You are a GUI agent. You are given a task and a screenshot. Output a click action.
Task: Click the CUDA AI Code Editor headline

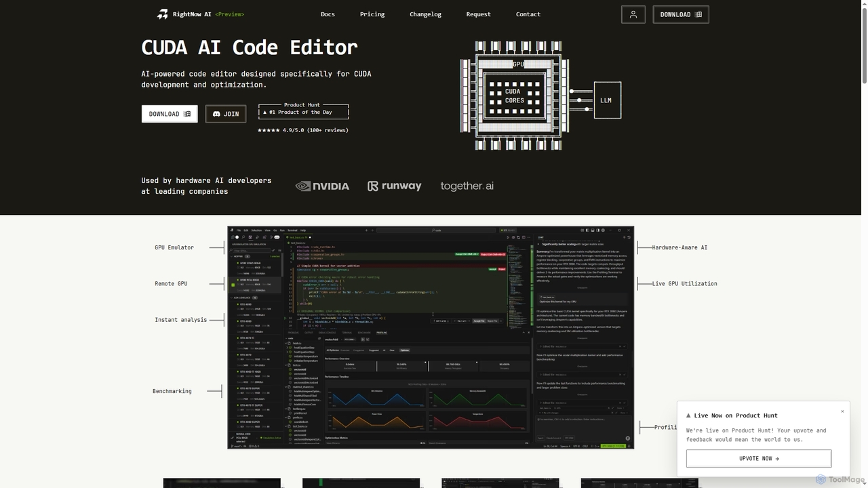[249, 47]
